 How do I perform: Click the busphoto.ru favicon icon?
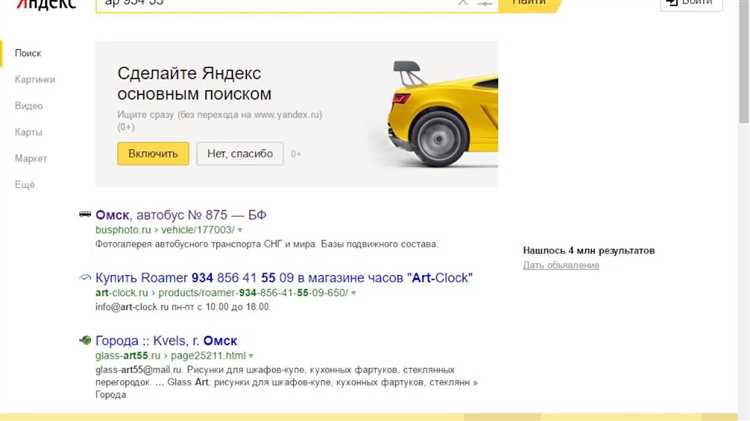pyautogui.click(x=85, y=214)
